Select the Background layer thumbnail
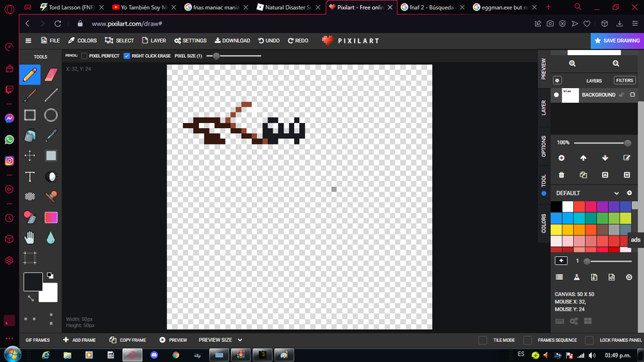The height and width of the screenshot is (362, 644). tap(570, 95)
